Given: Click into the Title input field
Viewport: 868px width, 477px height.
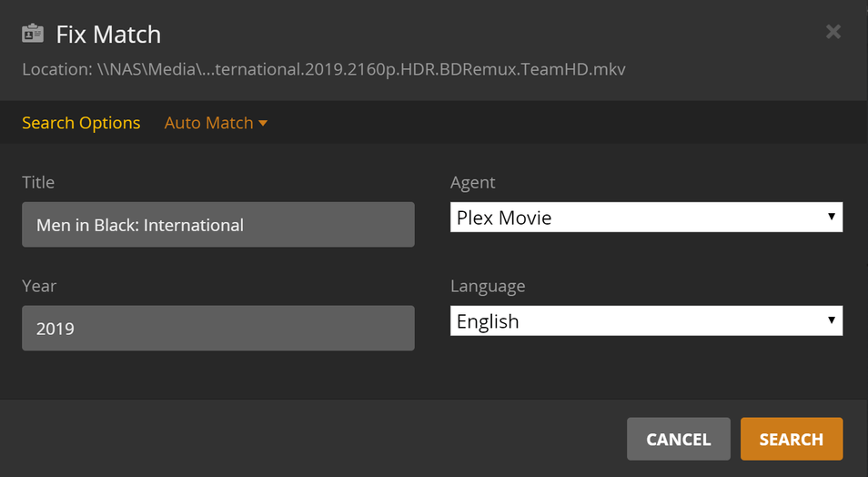Looking at the screenshot, I should click(218, 225).
